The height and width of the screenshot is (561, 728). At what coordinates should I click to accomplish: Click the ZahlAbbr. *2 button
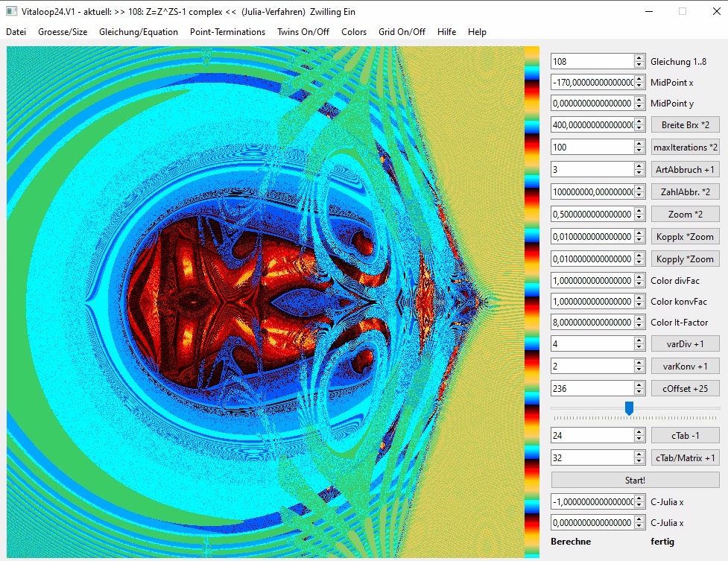[x=686, y=191]
